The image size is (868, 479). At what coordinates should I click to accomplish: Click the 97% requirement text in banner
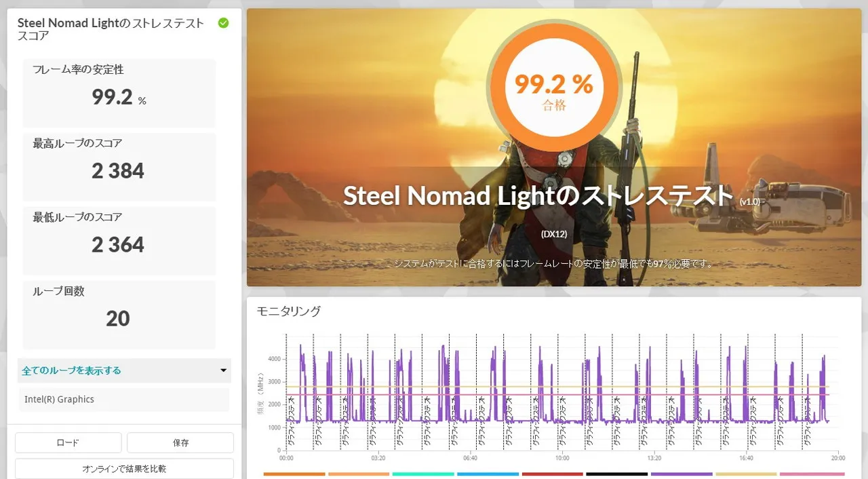pos(554,263)
